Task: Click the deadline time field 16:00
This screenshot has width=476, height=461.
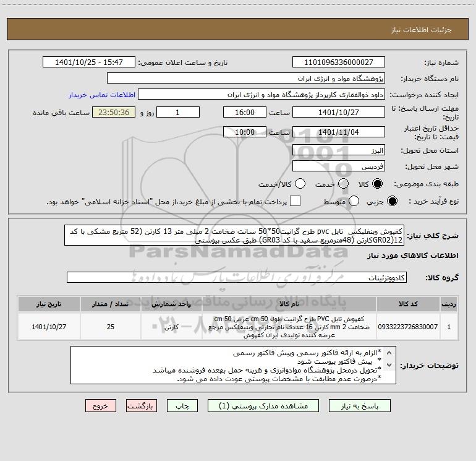Action: tap(245, 112)
